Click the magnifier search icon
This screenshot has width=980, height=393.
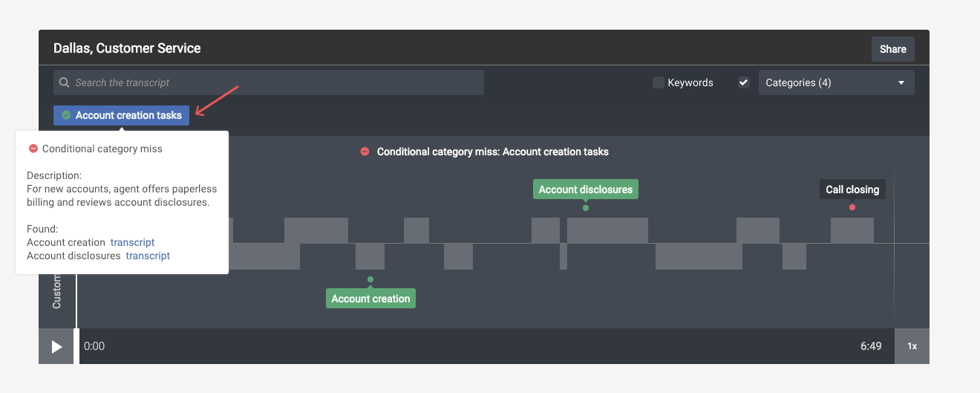pyautogui.click(x=65, y=82)
